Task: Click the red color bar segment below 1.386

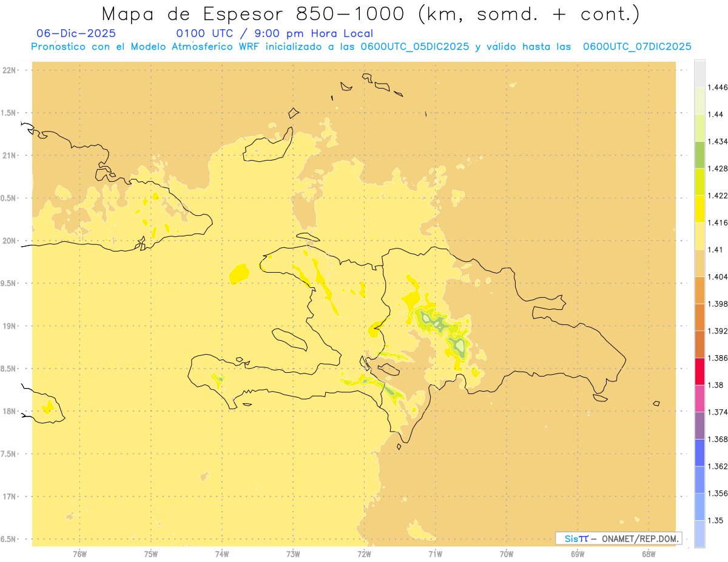Action: click(x=699, y=371)
